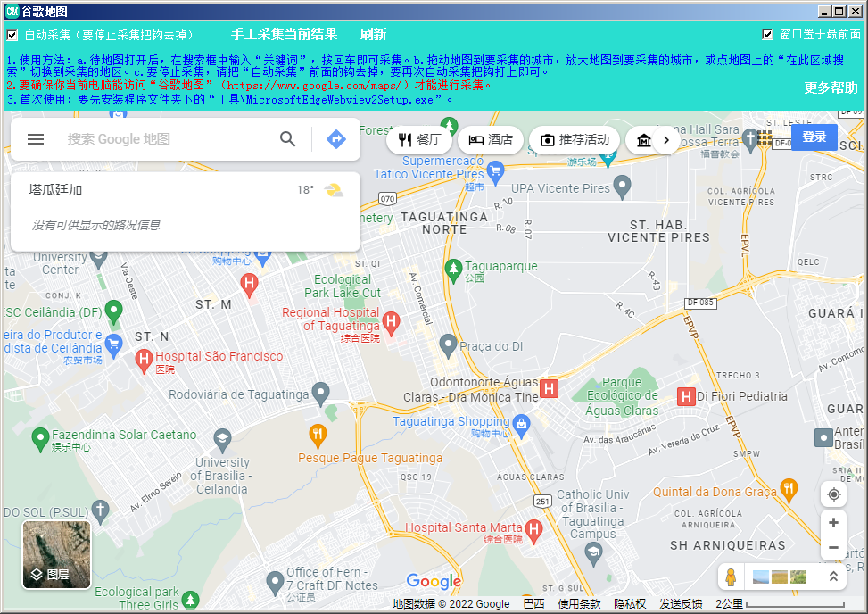Select the Street View pegman icon
Screen dimensions: 868x614
(732, 577)
